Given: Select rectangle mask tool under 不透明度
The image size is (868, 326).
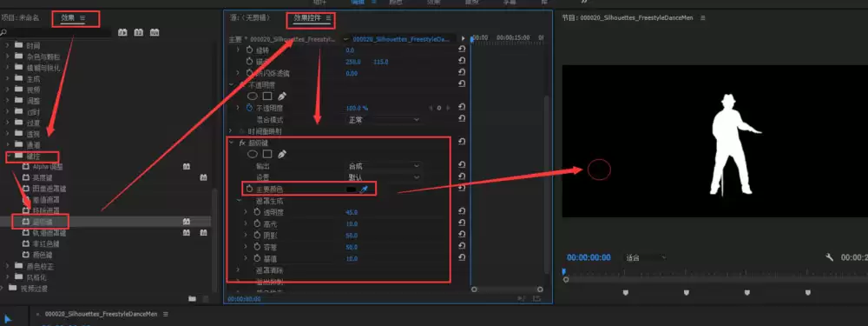Looking at the screenshot, I should pos(267,96).
